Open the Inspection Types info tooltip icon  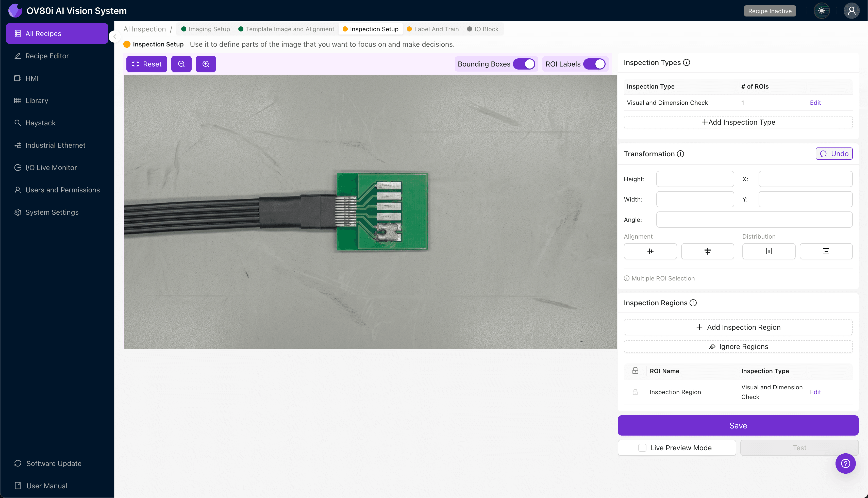(x=686, y=62)
